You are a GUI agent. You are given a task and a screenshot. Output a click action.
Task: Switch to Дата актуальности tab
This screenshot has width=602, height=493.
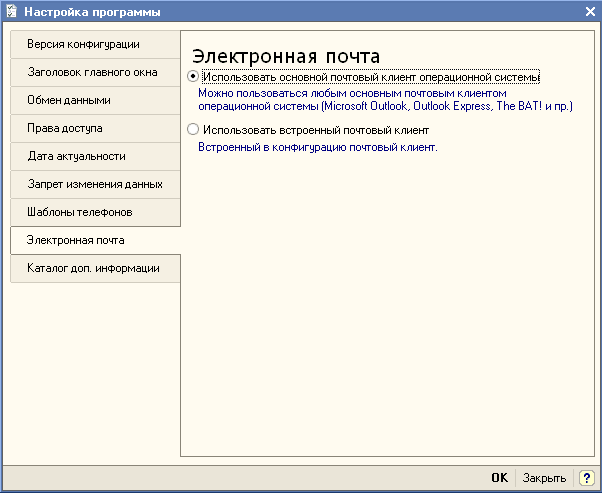(x=95, y=157)
